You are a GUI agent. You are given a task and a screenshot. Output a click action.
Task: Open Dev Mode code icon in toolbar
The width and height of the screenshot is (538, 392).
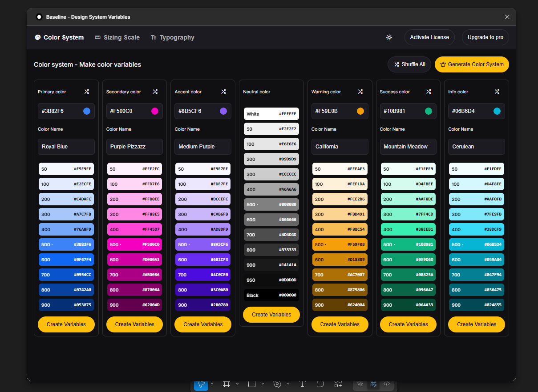[x=387, y=384]
